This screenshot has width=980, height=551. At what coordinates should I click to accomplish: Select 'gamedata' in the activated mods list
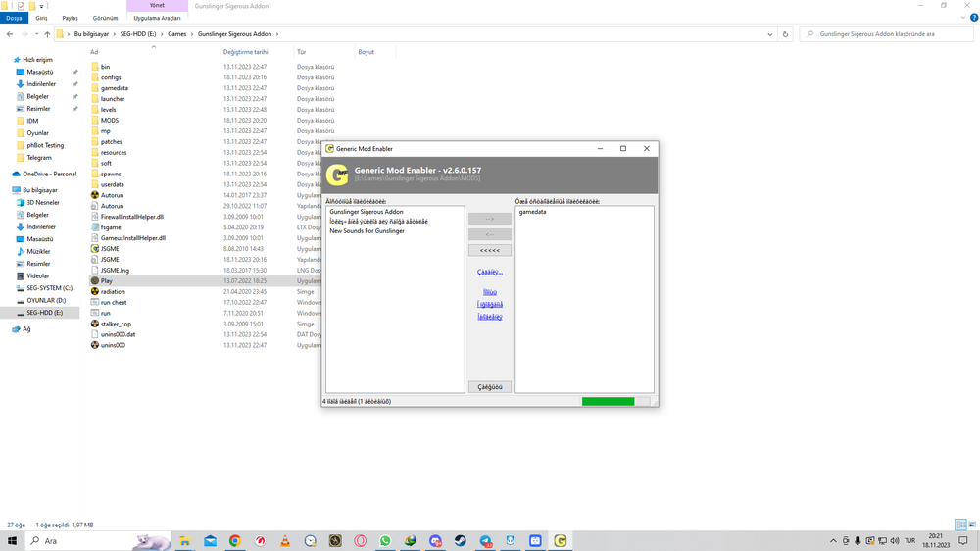point(533,212)
